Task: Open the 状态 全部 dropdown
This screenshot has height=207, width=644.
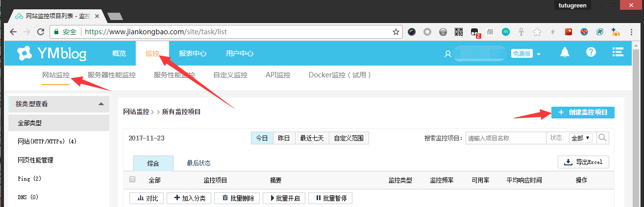Action: [x=581, y=138]
